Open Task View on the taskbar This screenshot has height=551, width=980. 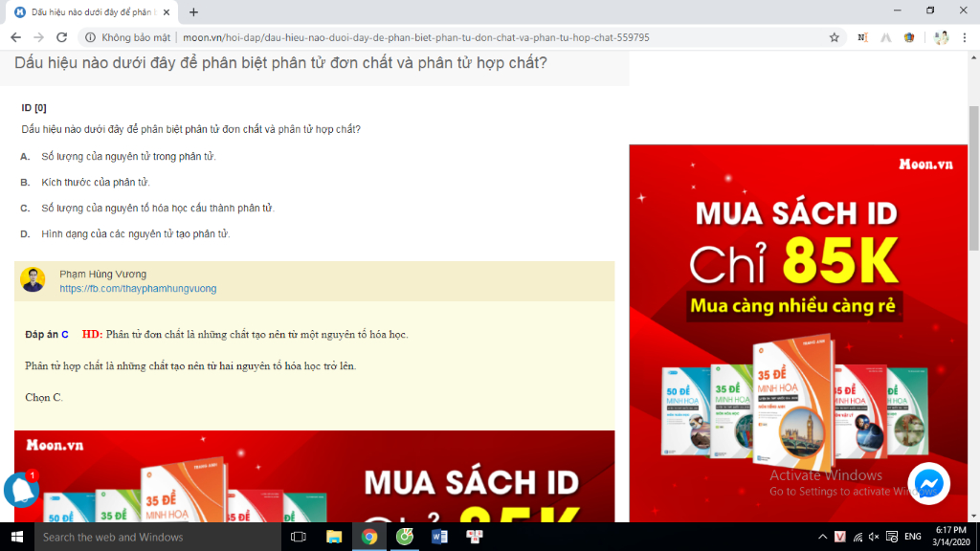[299, 537]
